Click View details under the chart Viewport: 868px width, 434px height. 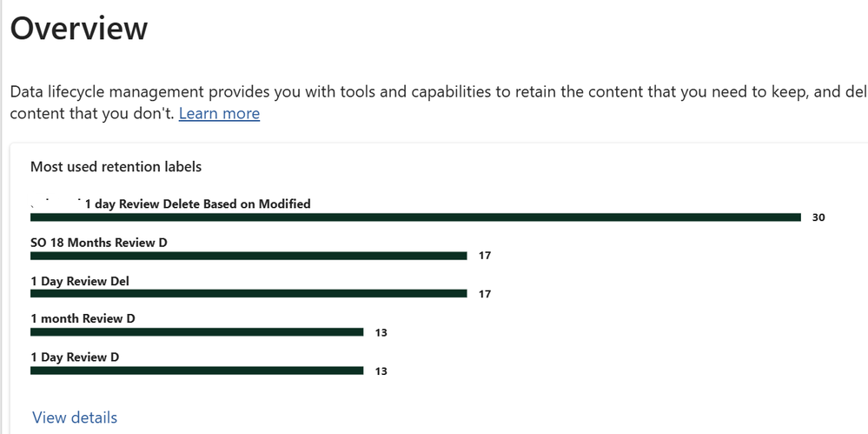coord(75,417)
